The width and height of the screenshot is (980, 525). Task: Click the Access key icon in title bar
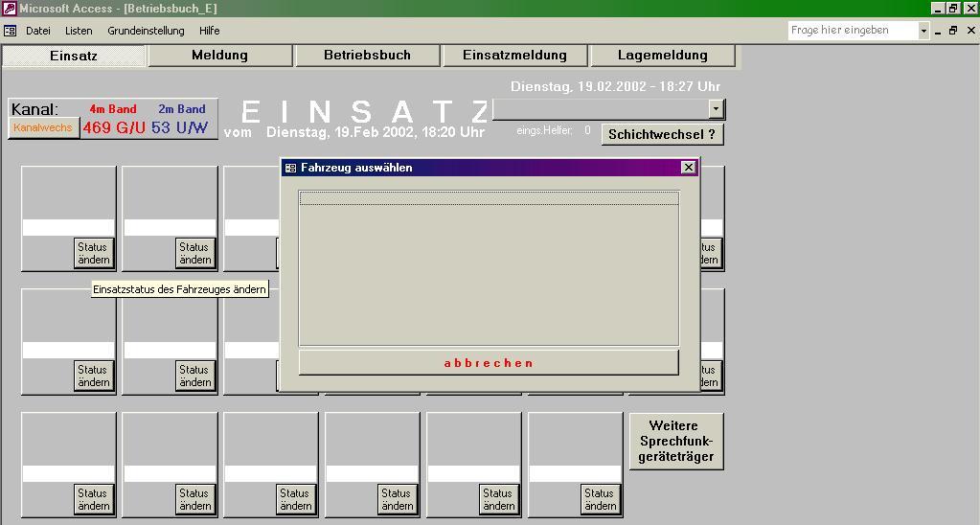tap(9, 9)
